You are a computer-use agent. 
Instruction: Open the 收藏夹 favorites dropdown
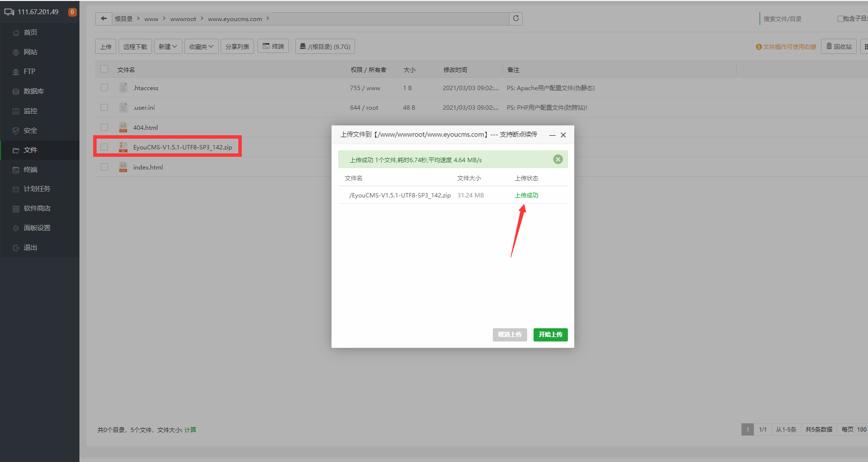coord(201,47)
